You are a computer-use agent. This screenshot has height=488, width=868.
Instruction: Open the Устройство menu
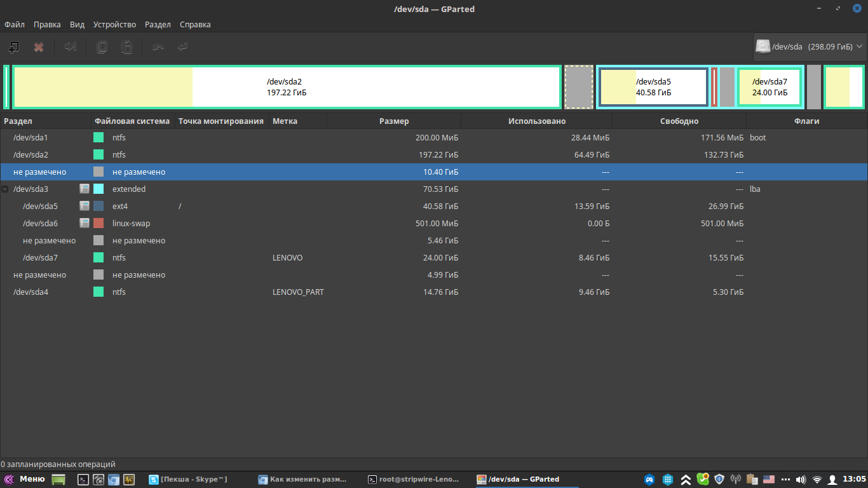114,25
